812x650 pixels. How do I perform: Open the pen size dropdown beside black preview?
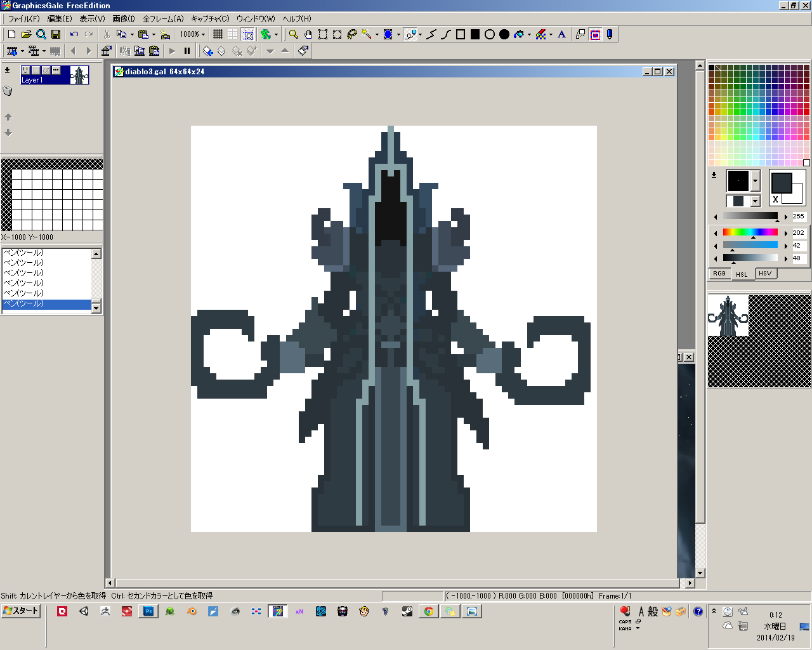pos(755,181)
